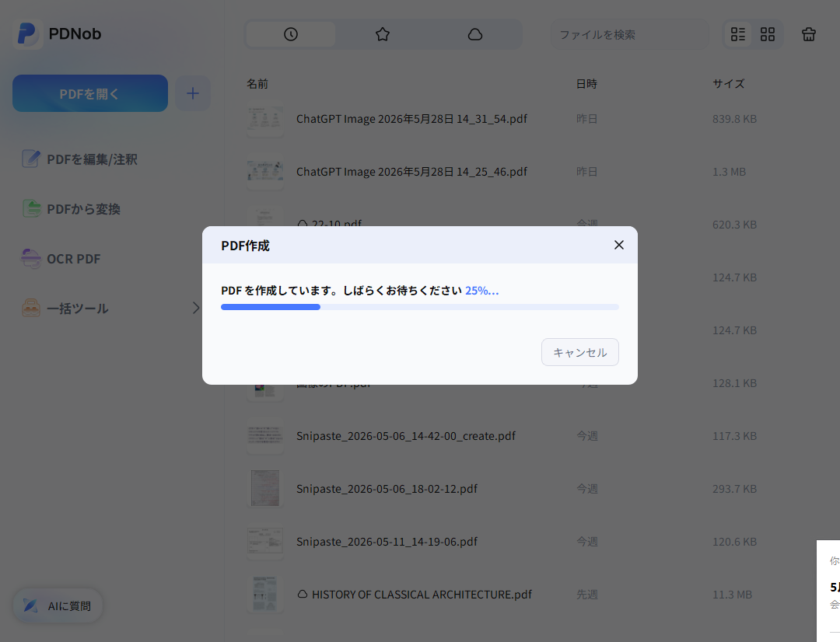840x642 pixels.
Task: Open the trash bin icon
Action: [808, 34]
